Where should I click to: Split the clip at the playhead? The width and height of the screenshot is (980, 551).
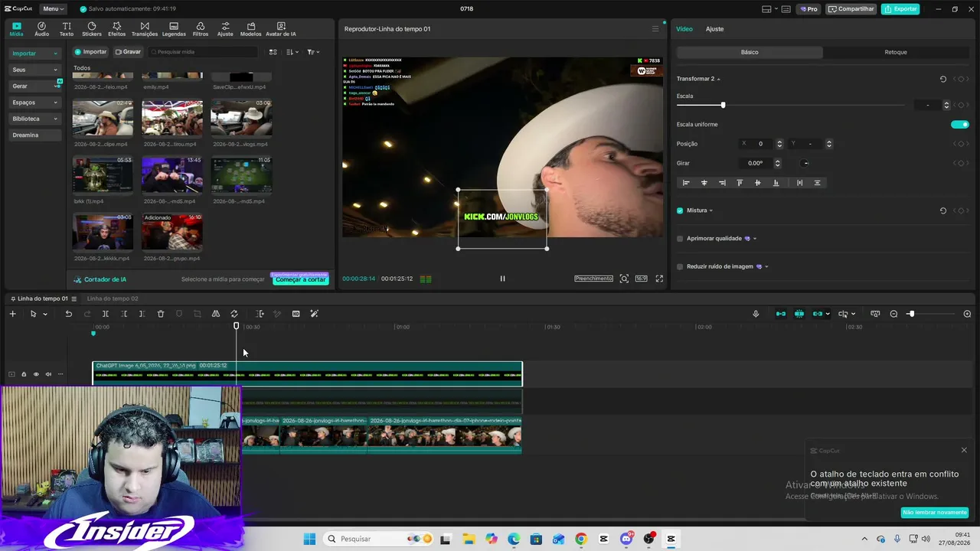pos(106,314)
